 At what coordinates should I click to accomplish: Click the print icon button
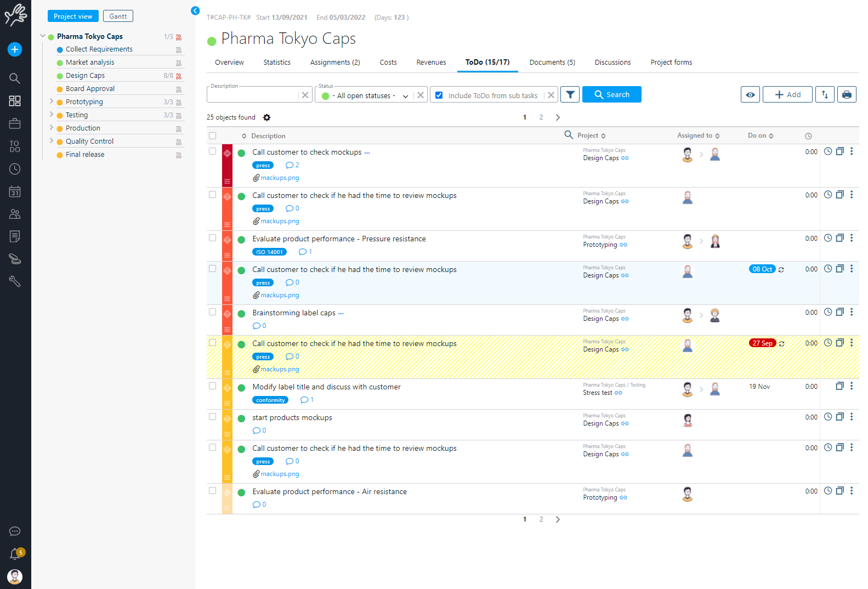847,95
